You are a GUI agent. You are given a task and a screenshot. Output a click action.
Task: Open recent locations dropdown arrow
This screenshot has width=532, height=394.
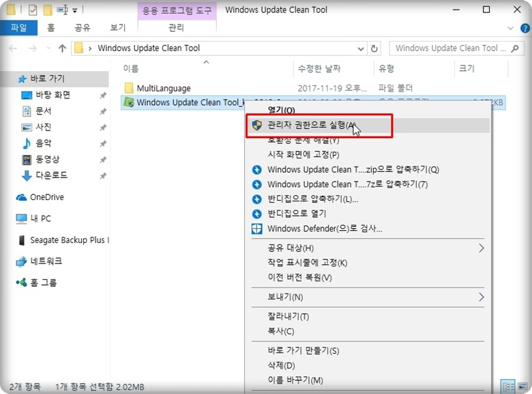48,48
